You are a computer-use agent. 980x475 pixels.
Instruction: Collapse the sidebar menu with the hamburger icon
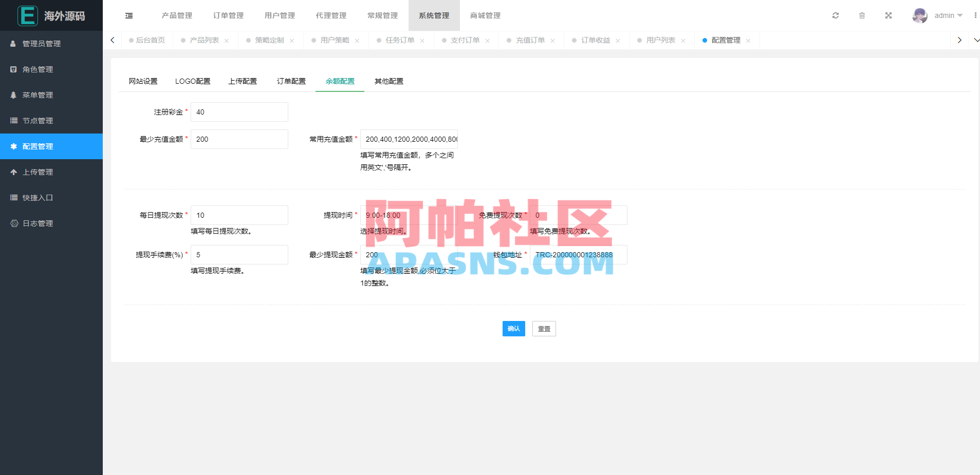click(x=128, y=15)
